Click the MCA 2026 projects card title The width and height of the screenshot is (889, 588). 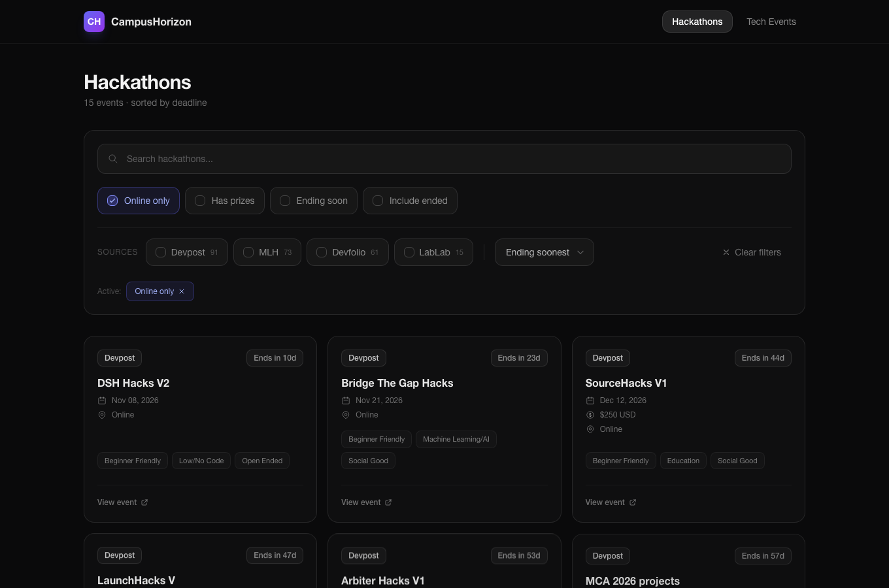633,581
